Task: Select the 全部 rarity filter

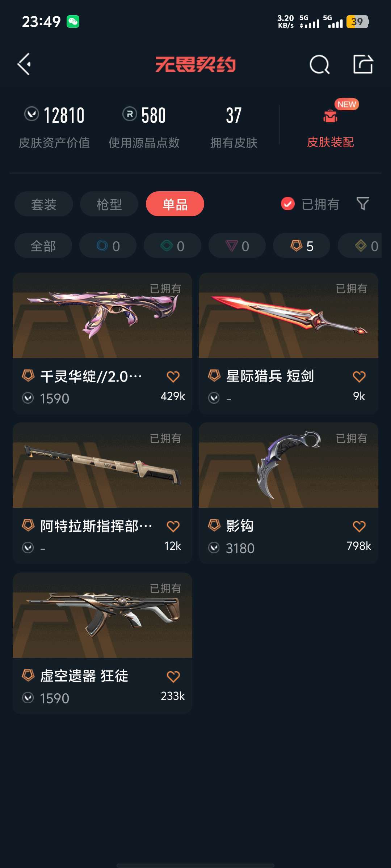Action: [43, 246]
